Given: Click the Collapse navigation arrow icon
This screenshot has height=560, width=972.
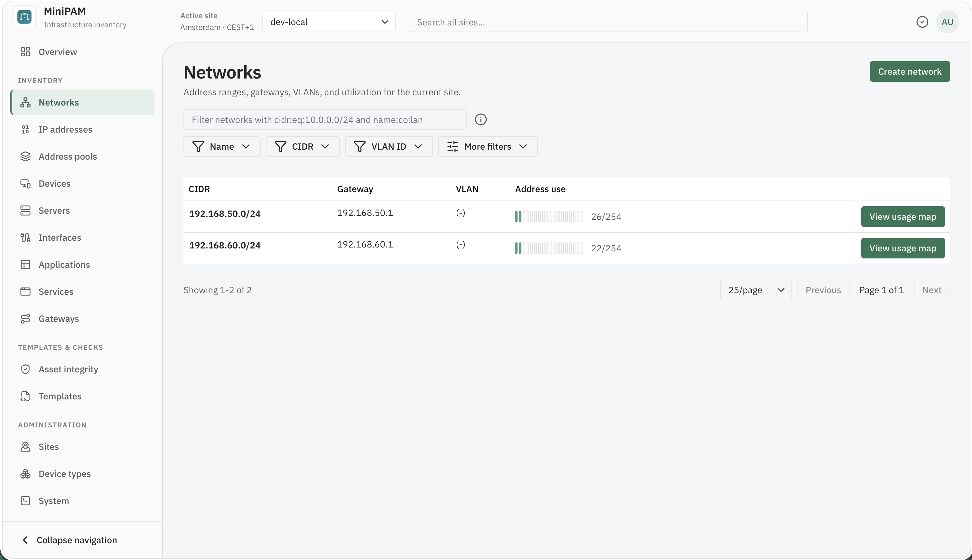Looking at the screenshot, I should coord(25,540).
